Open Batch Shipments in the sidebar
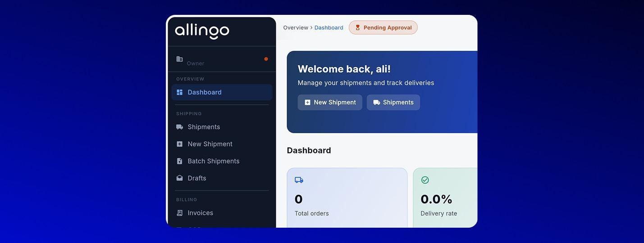This screenshot has width=644, height=243. click(x=222, y=161)
